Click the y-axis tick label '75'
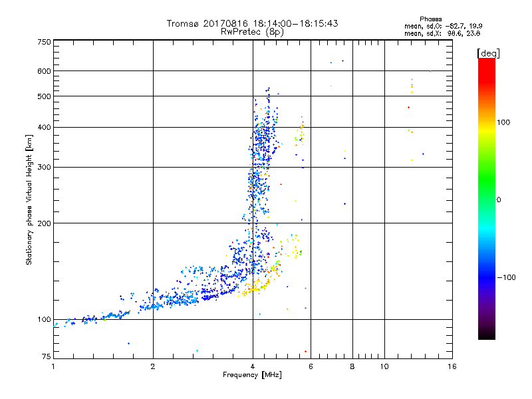Image resolution: width=532 pixels, height=399 pixels. [47, 356]
